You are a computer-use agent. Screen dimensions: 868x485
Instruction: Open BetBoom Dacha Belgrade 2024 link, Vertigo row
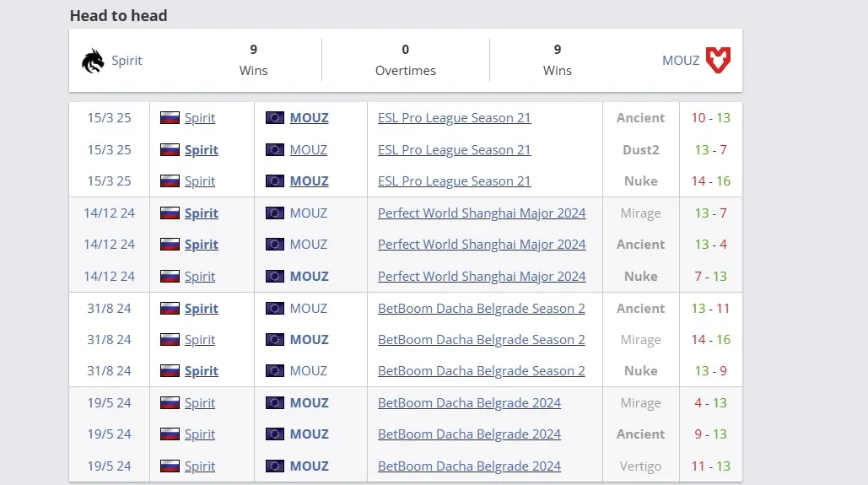469,466
